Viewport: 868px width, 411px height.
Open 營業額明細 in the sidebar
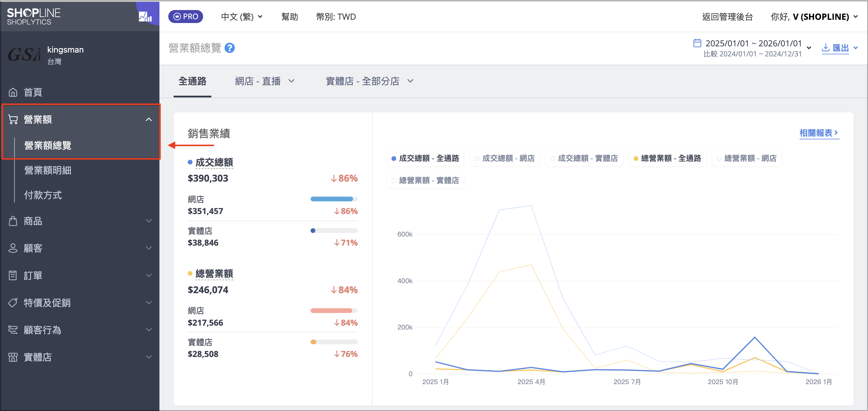(48, 170)
